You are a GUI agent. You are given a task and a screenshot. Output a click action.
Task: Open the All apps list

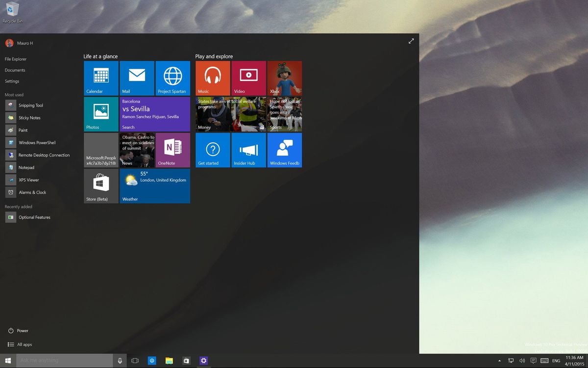coord(21,344)
